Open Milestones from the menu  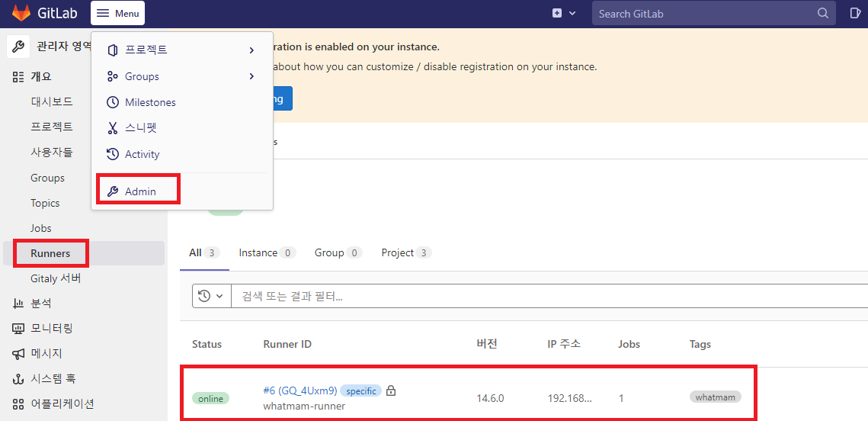click(150, 102)
